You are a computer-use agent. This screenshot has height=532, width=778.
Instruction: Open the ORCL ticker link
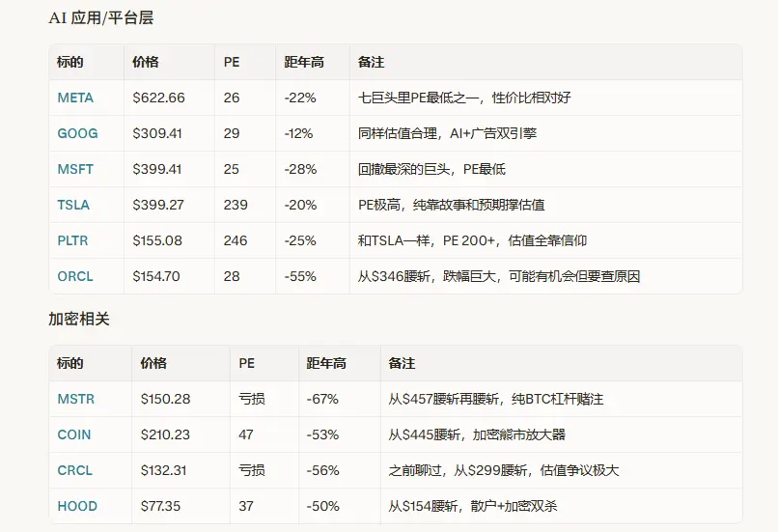75,276
